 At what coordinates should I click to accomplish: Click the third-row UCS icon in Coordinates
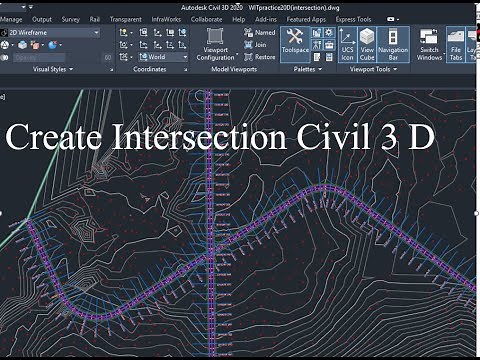point(123,57)
